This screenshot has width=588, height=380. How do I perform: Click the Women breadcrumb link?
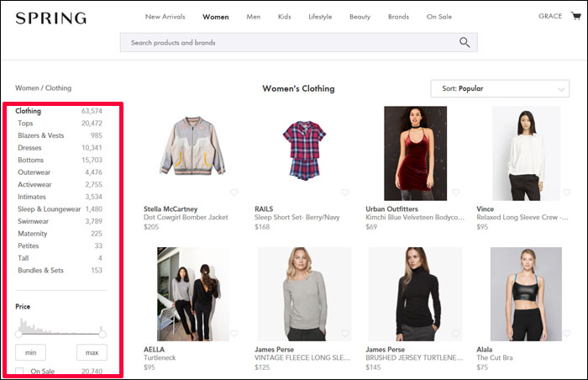coord(27,88)
